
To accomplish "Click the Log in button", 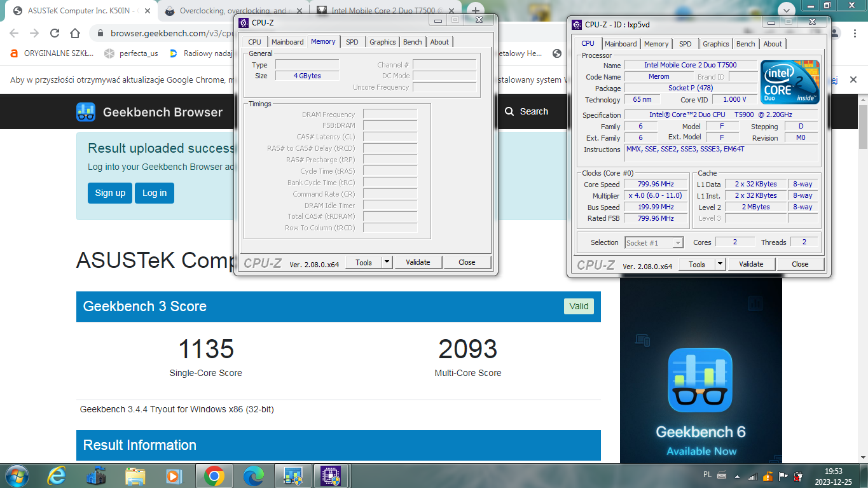I will pyautogui.click(x=155, y=193).
